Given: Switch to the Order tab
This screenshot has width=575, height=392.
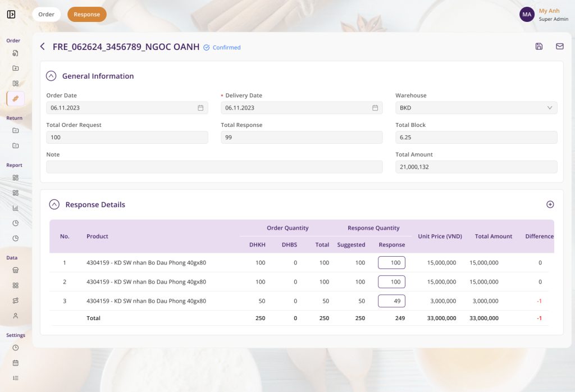Looking at the screenshot, I should click(x=47, y=15).
